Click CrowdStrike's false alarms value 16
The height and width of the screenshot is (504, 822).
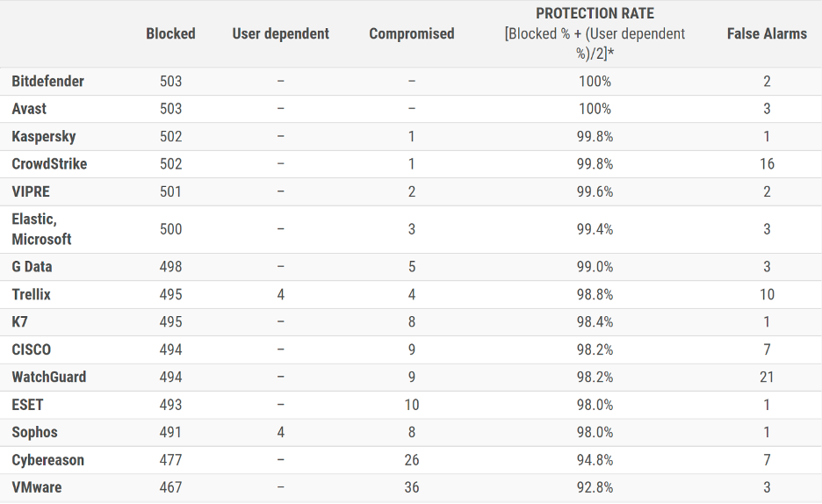767,163
